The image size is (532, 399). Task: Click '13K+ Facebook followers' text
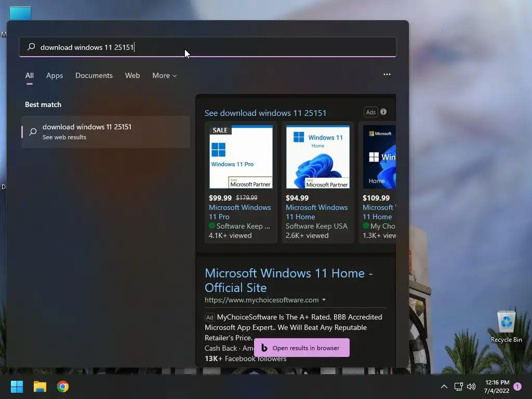click(x=246, y=358)
